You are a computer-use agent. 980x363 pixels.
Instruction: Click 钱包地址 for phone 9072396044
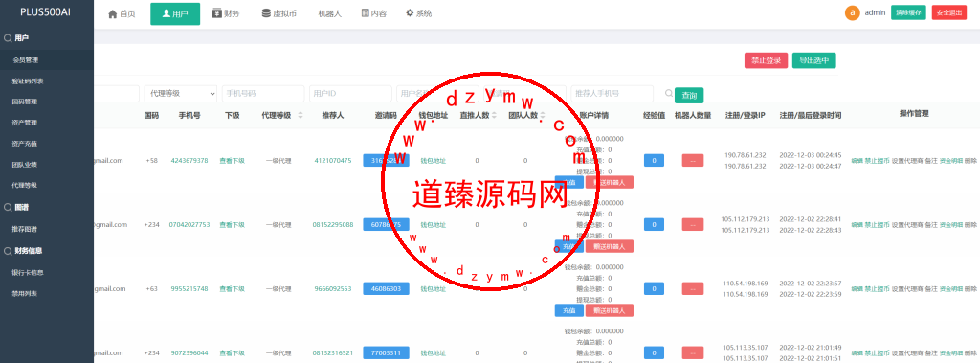[x=434, y=353]
